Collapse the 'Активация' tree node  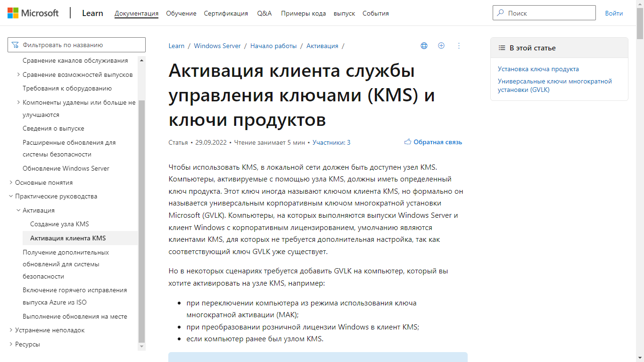(18, 210)
